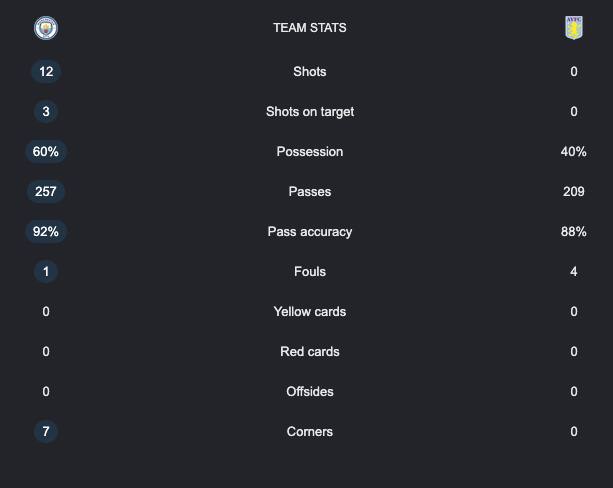Viewport: 613px width, 488px height.
Task: Click Aston Villa's 4 fouls value
Action: [574, 271]
